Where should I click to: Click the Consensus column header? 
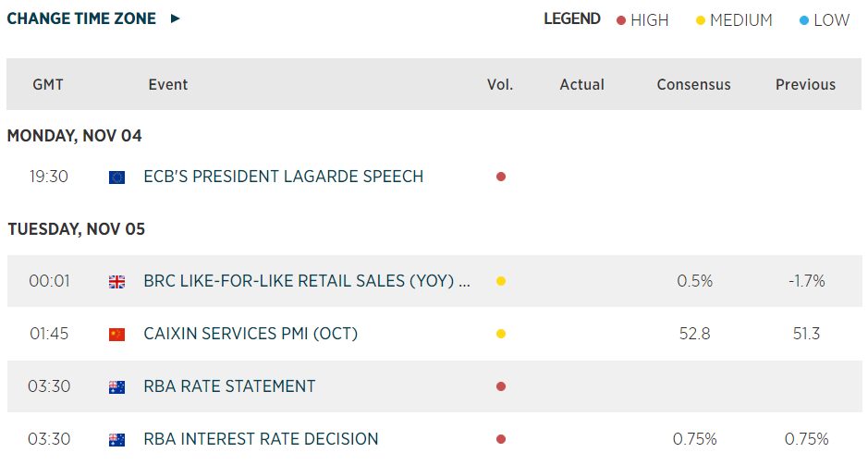(693, 84)
